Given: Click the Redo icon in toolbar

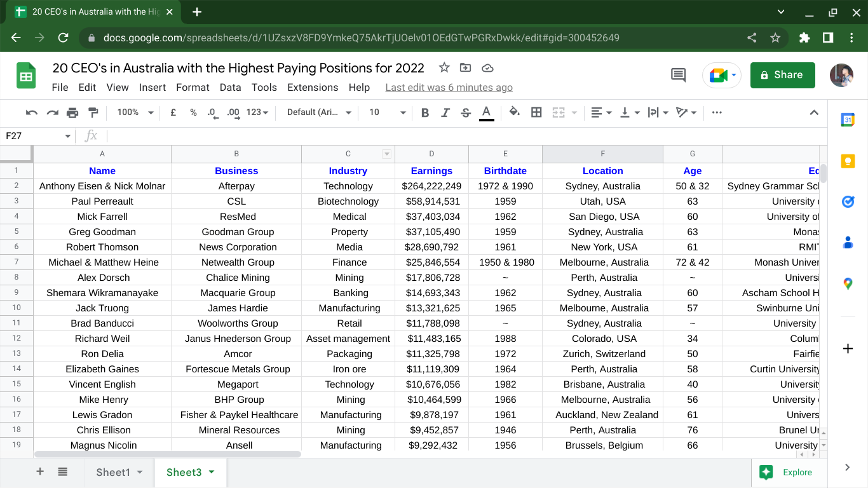Looking at the screenshot, I should (x=52, y=112).
